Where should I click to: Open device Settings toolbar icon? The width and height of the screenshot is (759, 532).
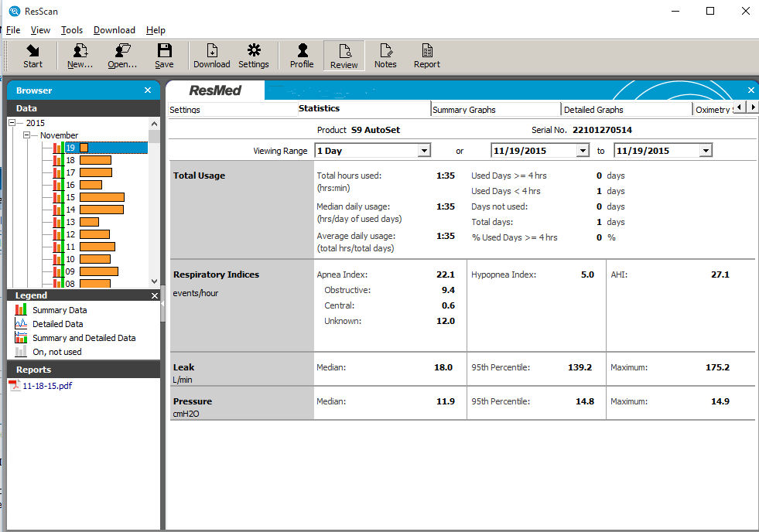(x=254, y=56)
